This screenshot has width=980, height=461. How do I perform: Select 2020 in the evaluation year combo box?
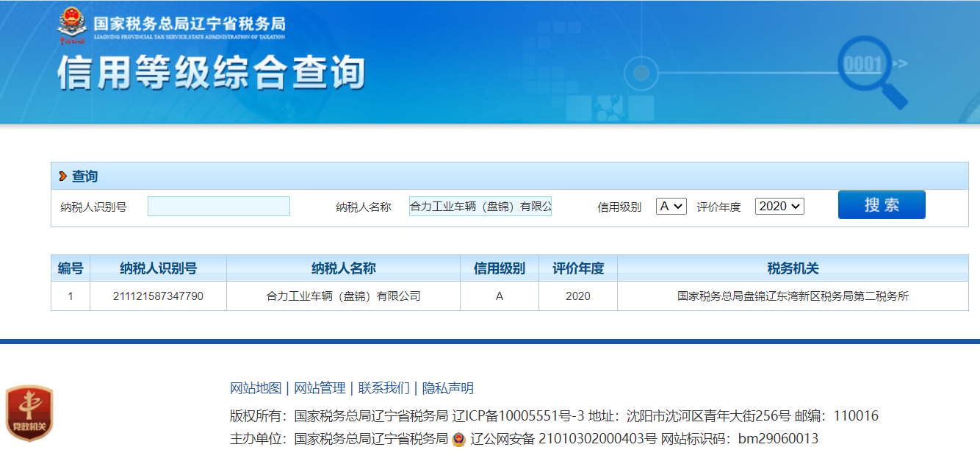(x=779, y=206)
